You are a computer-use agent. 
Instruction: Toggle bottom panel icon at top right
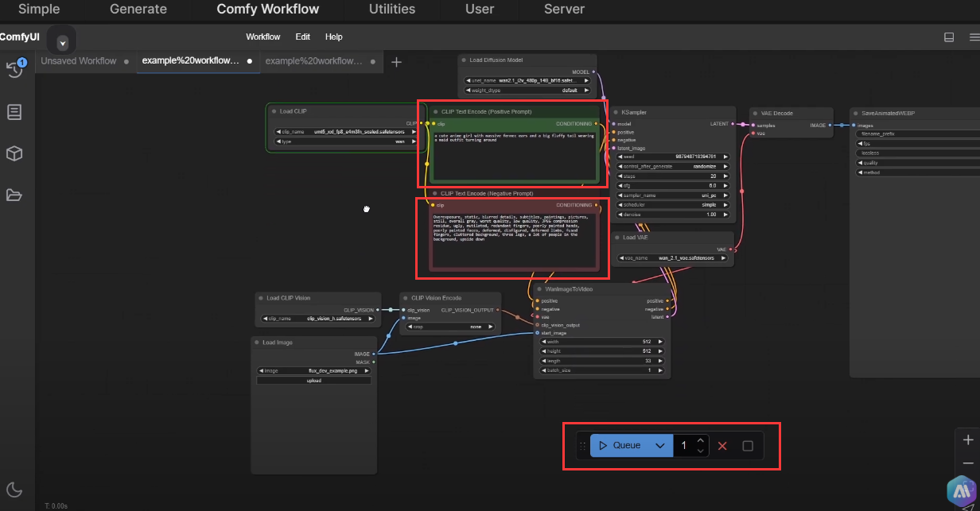949,37
